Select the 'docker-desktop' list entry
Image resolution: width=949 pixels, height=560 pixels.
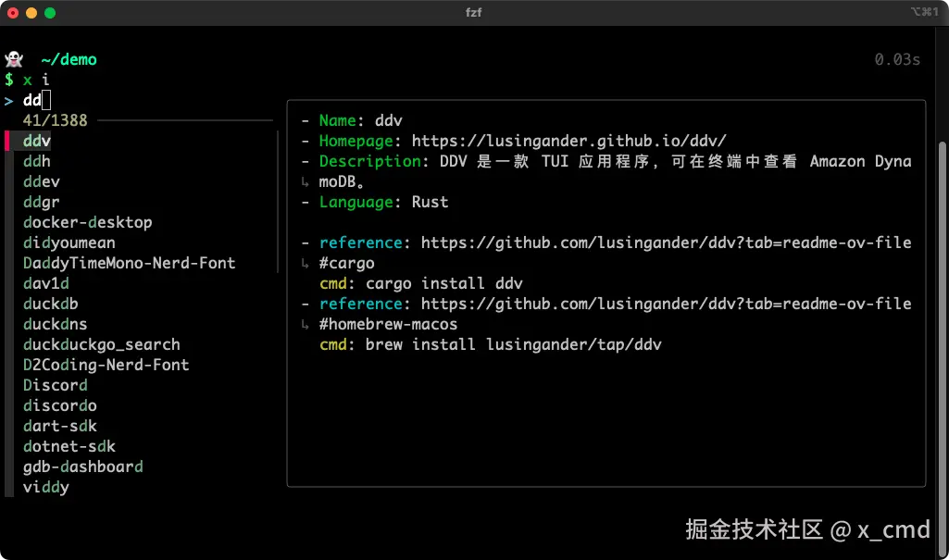click(x=88, y=222)
